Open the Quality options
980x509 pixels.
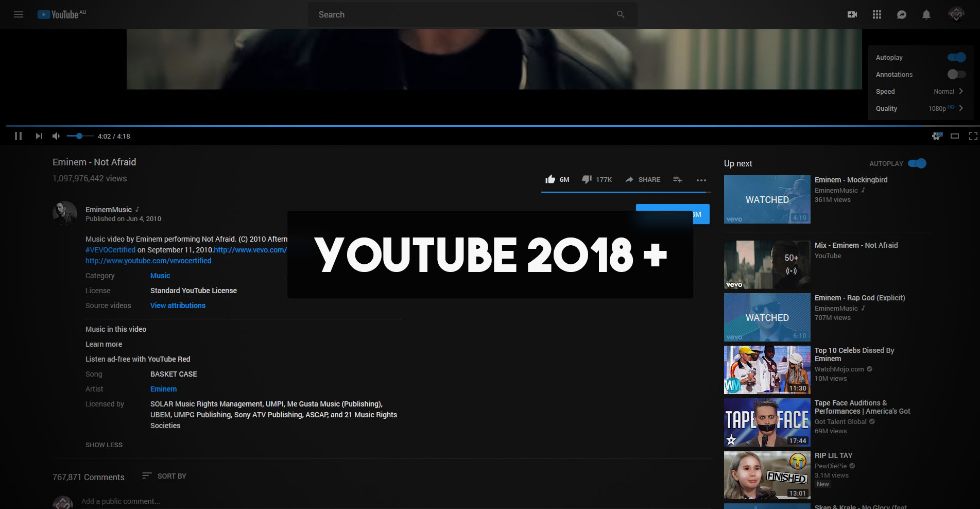[x=960, y=108]
